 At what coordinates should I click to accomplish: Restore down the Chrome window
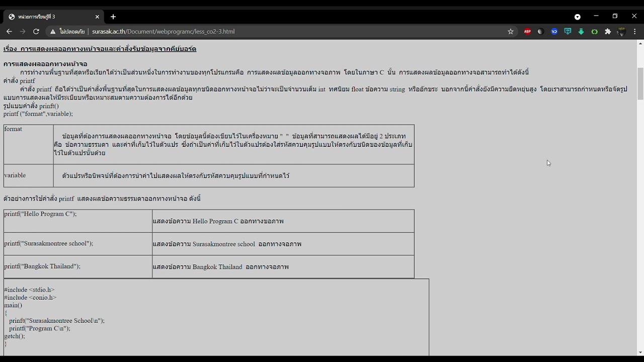[x=615, y=16]
